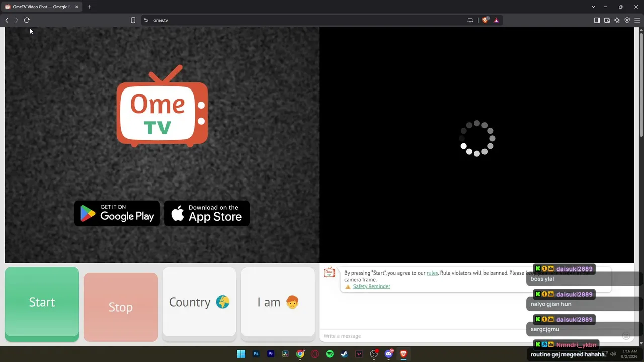Click the Stop button
The width and height of the screenshot is (644, 362).
click(121, 307)
